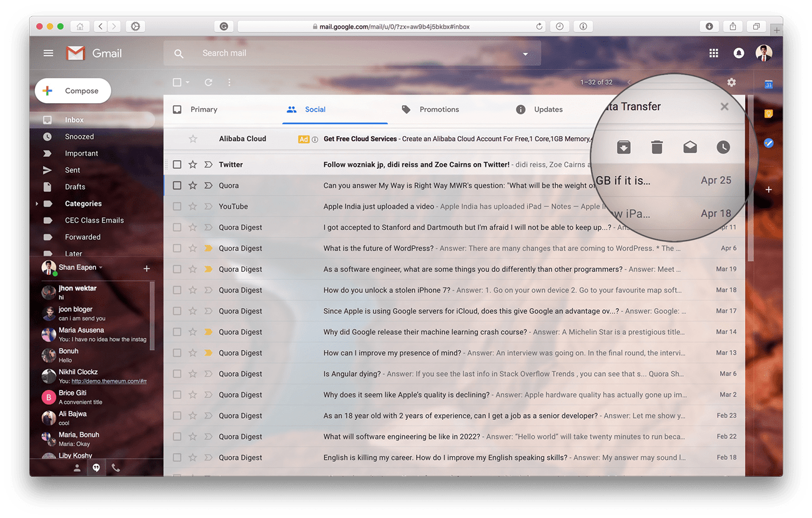Open the Google account profile picture
Image resolution: width=812 pixels, height=518 pixels.
pyautogui.click(x=763, y=53)
